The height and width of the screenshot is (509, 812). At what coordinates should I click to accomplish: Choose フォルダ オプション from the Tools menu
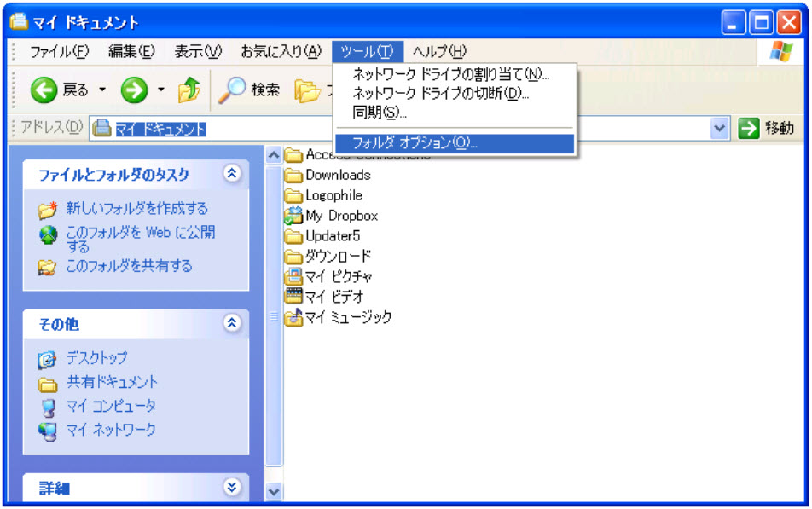pos(415,143)
